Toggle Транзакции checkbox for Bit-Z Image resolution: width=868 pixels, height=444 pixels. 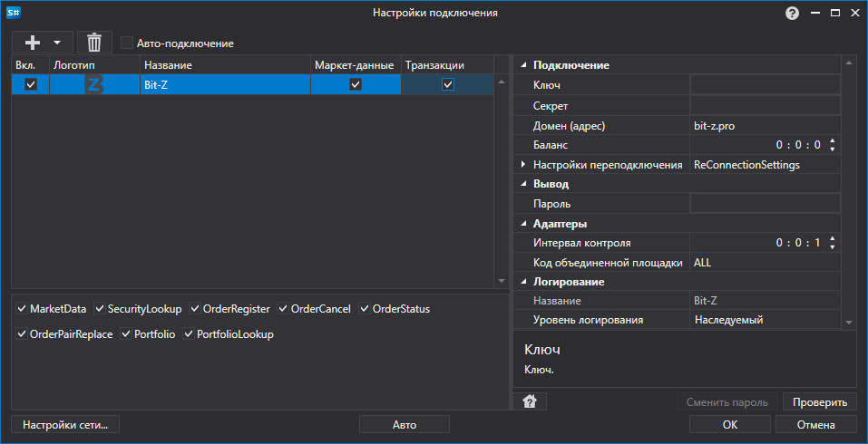448,84
